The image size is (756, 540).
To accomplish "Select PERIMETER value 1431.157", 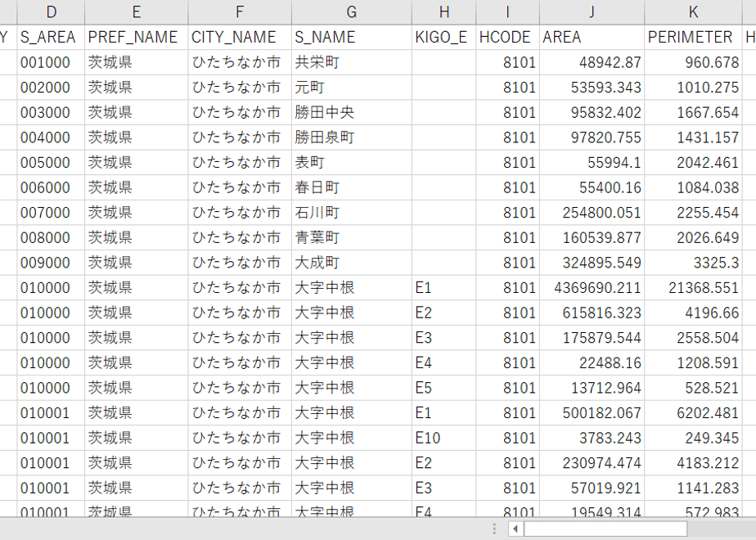I will click(x=693, y=137).
